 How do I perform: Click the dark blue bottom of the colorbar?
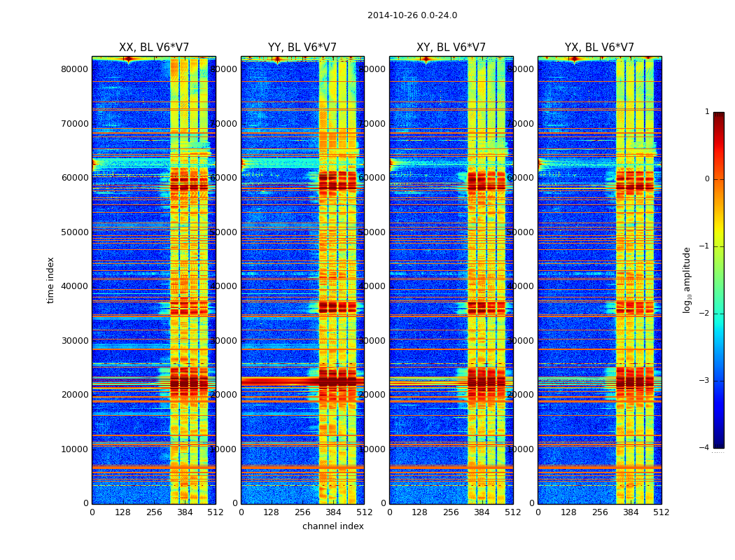coord(718,443)
